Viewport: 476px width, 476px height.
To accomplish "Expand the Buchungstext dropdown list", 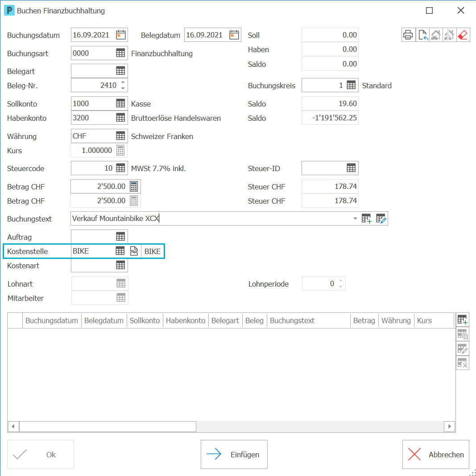I will [x=355, y=218].
